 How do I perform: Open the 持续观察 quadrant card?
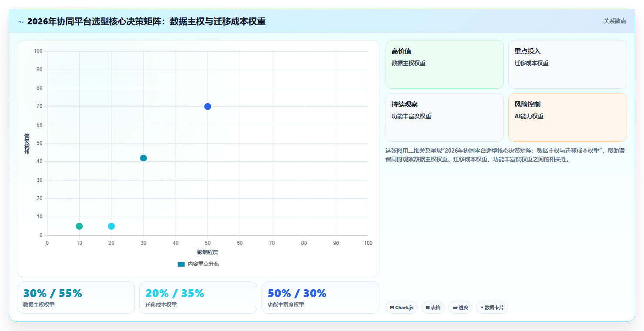pyautogui.click(x=444, y=117)
